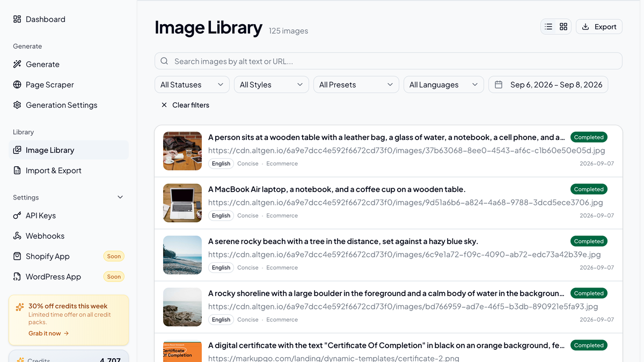Click the Shopify App bag icon
644x362 pixels.
click(17, 256)
